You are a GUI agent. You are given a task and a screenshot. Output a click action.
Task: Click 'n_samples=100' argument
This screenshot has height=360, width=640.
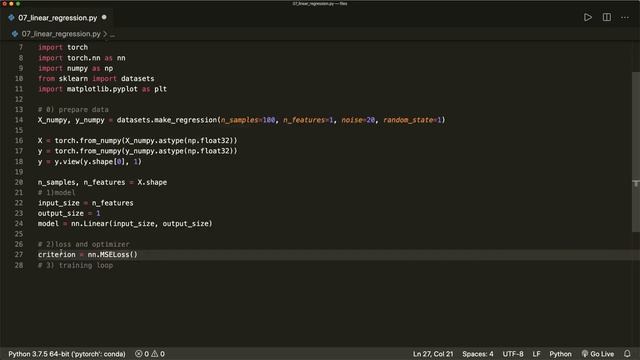coord(248,120)
